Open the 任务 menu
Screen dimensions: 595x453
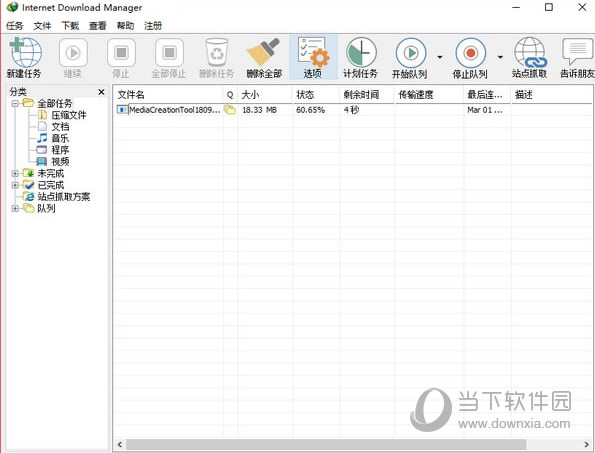[x=14, y=26]
